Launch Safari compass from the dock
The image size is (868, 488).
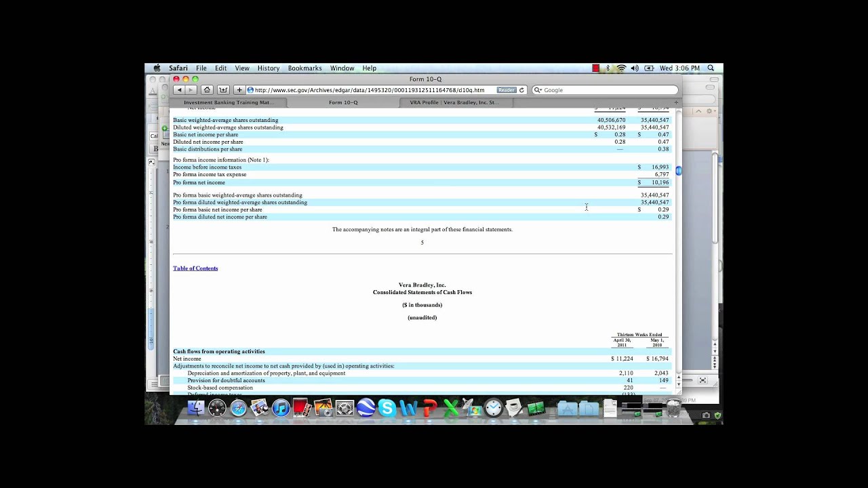click(x=239, y=408)
